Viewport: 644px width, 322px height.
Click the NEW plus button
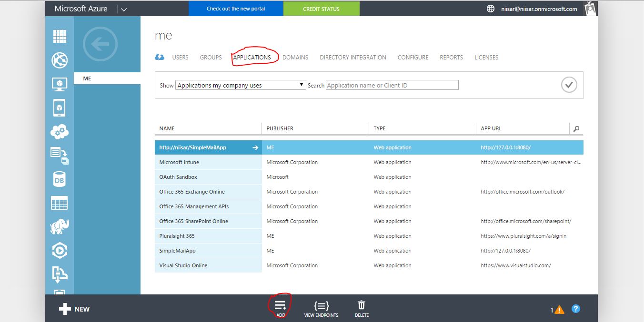point(74,309)
